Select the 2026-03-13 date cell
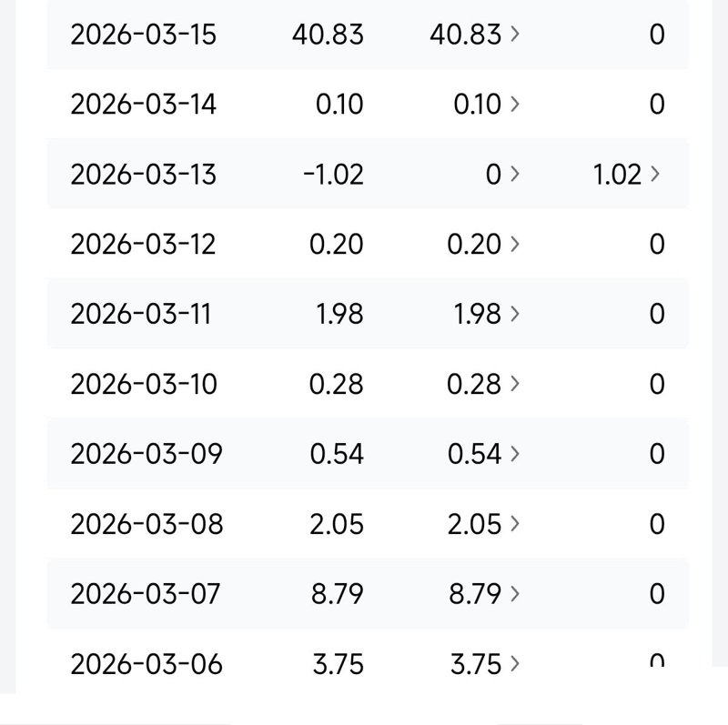728x725 pixels. coord(143,175)
